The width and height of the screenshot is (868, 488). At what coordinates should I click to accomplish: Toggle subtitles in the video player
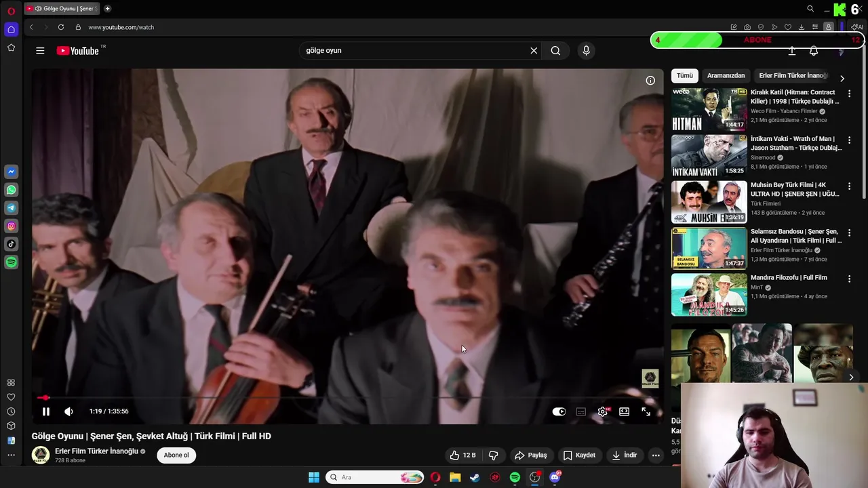581,411
